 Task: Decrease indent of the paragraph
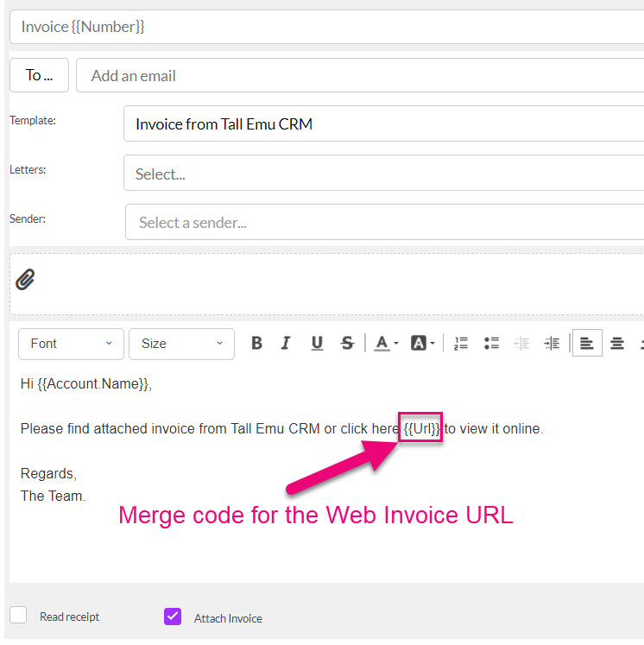tap(521, 343)
